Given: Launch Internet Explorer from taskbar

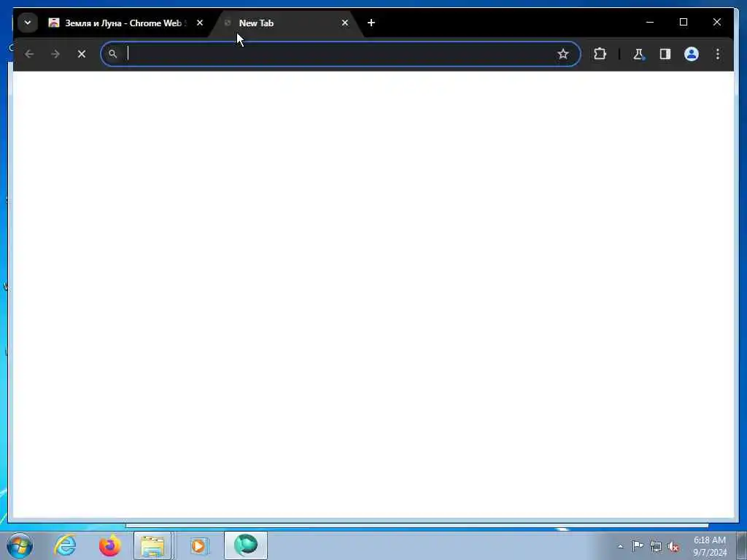Looking at the screenshot, I should pos(65,545).
